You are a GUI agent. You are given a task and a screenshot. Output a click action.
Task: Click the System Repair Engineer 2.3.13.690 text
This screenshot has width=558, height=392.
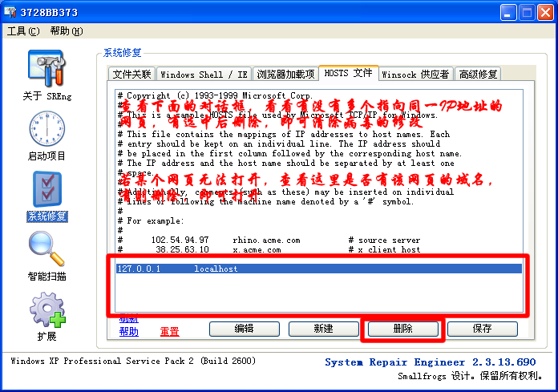pyautogui.click(x=431, y=362)
